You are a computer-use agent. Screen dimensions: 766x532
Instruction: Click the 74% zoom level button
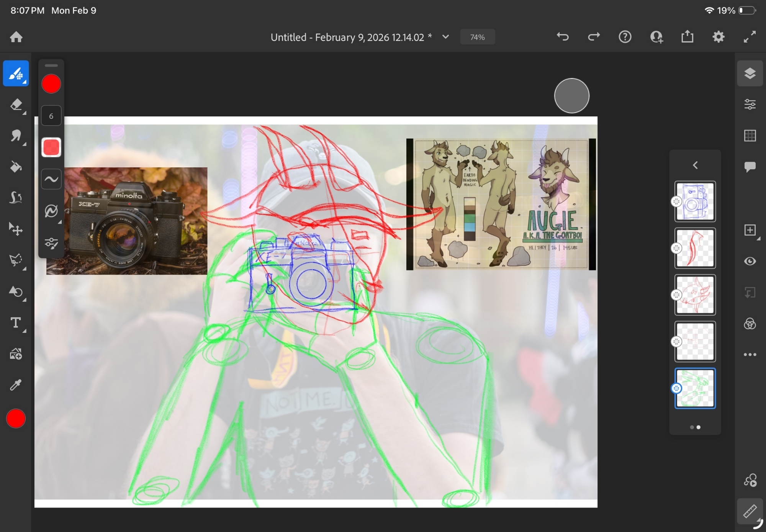[477, 37]
